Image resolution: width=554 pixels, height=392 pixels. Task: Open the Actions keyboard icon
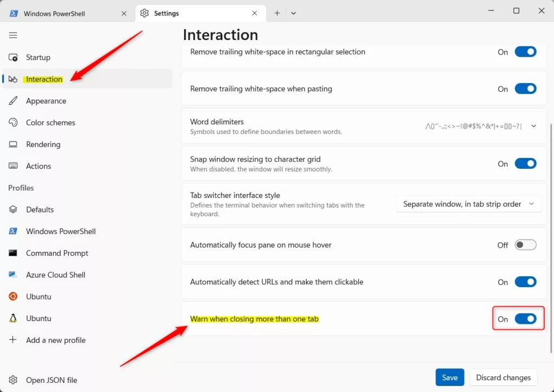click(13, 166)
